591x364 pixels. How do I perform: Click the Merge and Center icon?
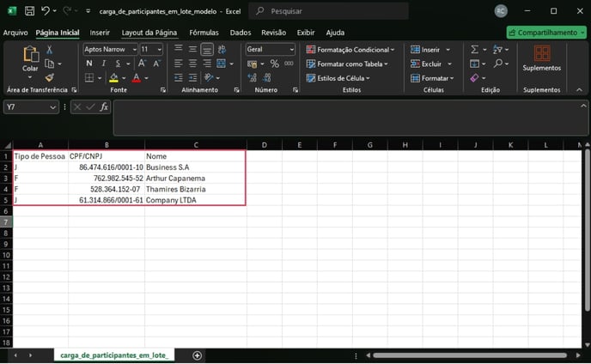coord(222,64)
